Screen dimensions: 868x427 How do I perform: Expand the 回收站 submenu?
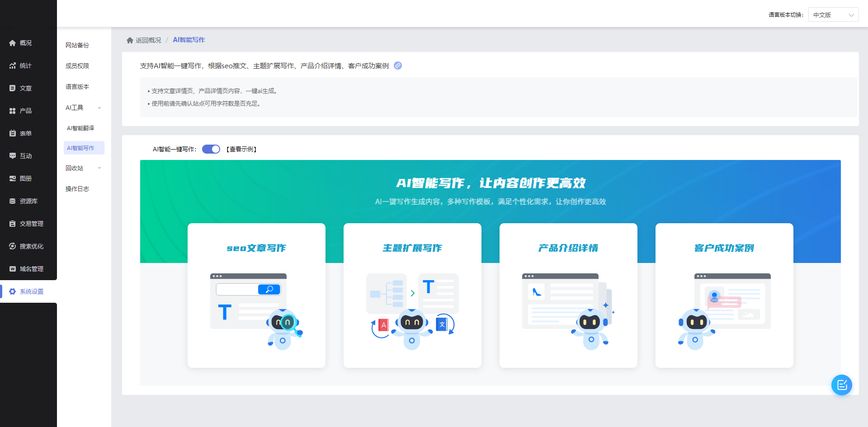coord(99,168)
